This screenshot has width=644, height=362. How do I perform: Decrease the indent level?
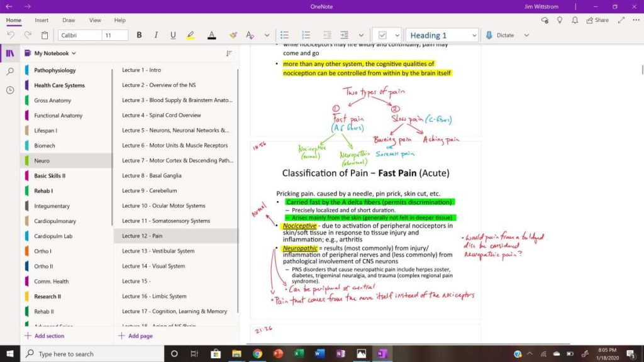327,35
